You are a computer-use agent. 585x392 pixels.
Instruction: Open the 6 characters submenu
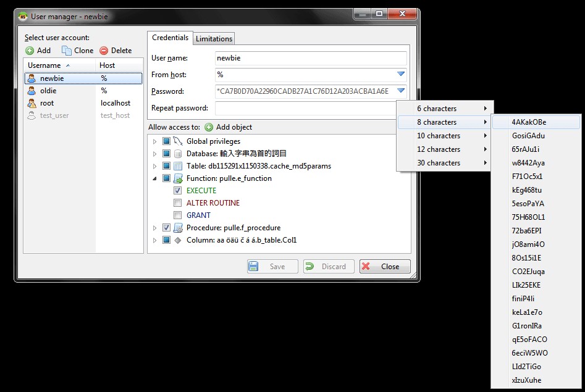click(444, 109)
